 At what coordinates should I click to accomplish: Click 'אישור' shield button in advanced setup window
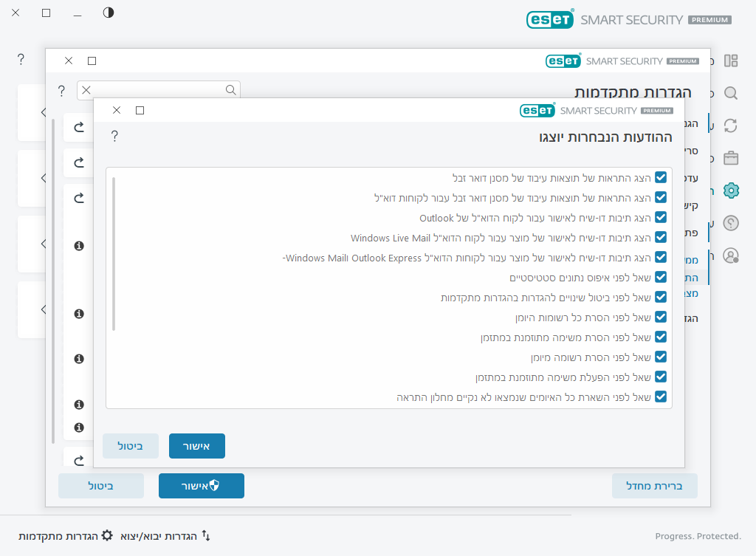click(x=201, y=486)
